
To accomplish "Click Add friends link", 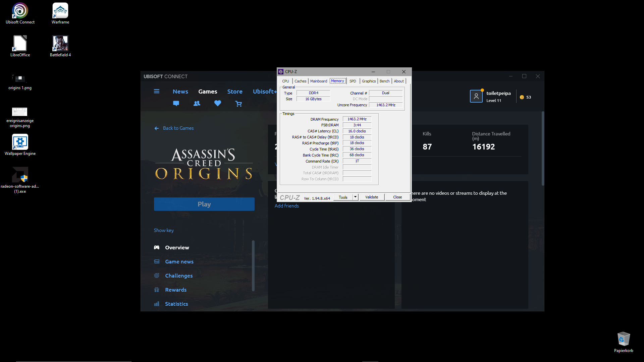I will click(287, 206).
